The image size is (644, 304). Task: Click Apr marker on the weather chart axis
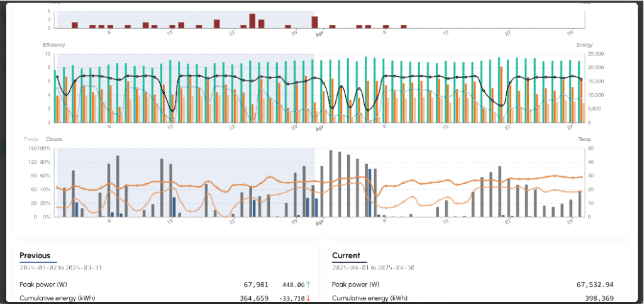coord(319,222)
